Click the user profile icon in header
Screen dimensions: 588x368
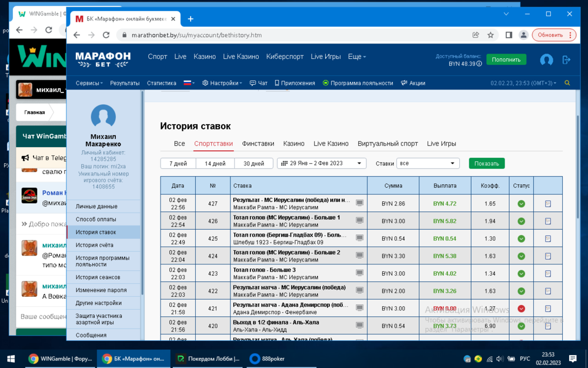[x=546, y=59]
